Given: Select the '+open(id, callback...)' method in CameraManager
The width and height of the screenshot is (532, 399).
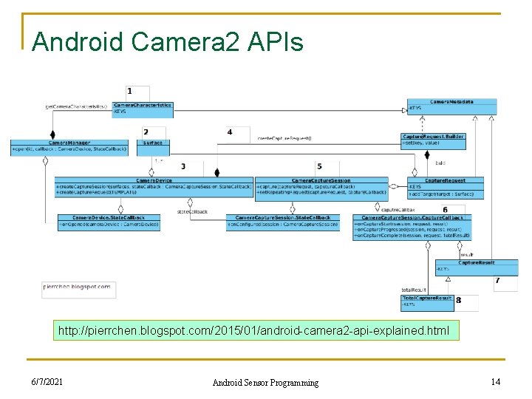Looking at the screenshot, I should tap(69, 149).
